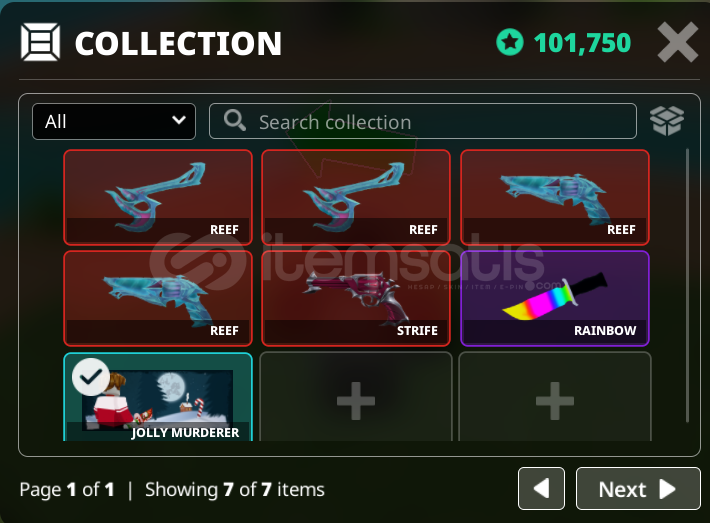710x523 pixels.
Task: Expand the filter dropdown chevron arrow
Action: [x=179, y=120]
